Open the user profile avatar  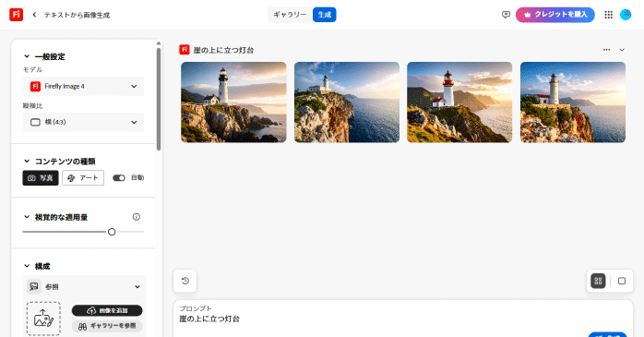(626, 15)
